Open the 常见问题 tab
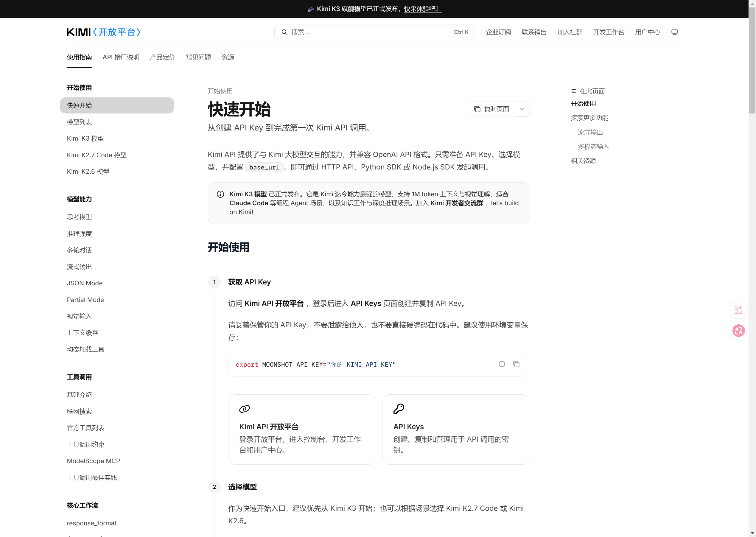 click(x=198, y=57)
